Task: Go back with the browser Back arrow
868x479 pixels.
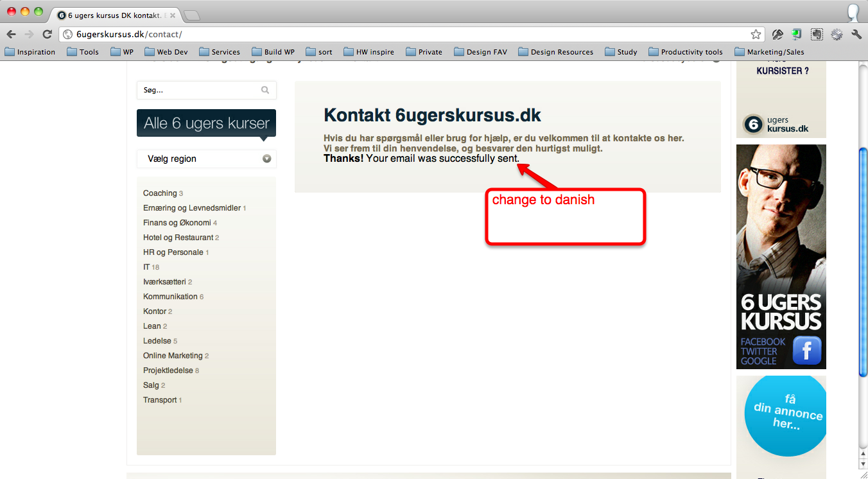Action: 11,34
